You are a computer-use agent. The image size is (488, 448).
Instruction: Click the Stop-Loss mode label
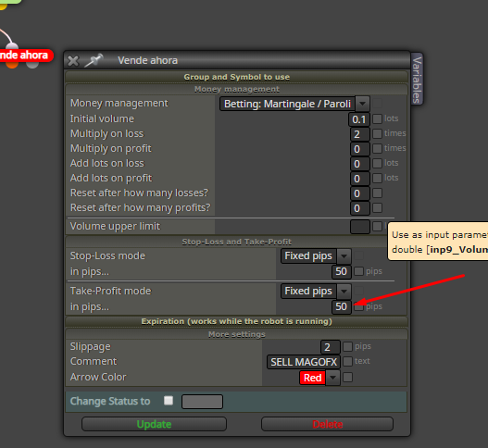(107, 255)
